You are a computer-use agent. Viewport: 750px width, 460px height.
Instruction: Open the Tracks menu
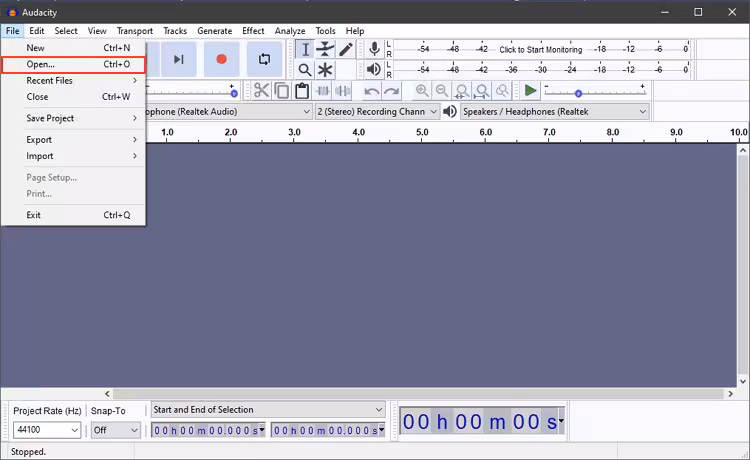point(175,31)
